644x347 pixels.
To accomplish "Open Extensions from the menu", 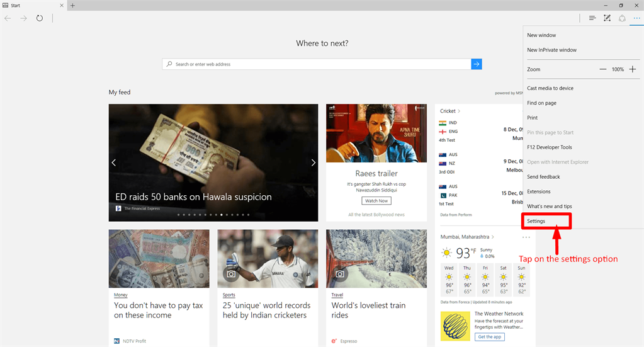I will point(538,192).
